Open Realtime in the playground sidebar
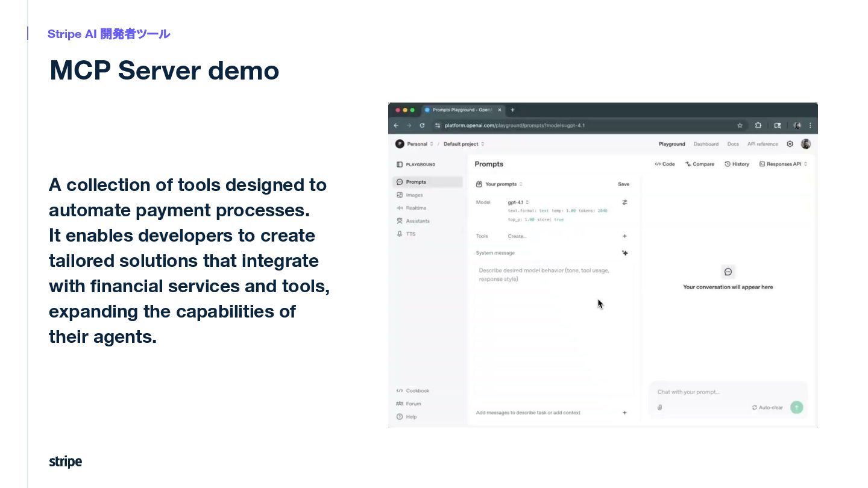This screenshot has height=488, width=868. (411, 208)
